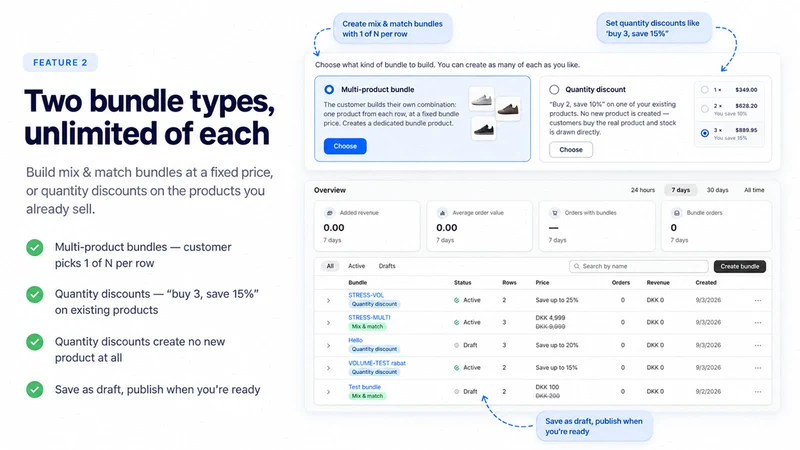Click the Created column header
800x450 pixels.
706,283
